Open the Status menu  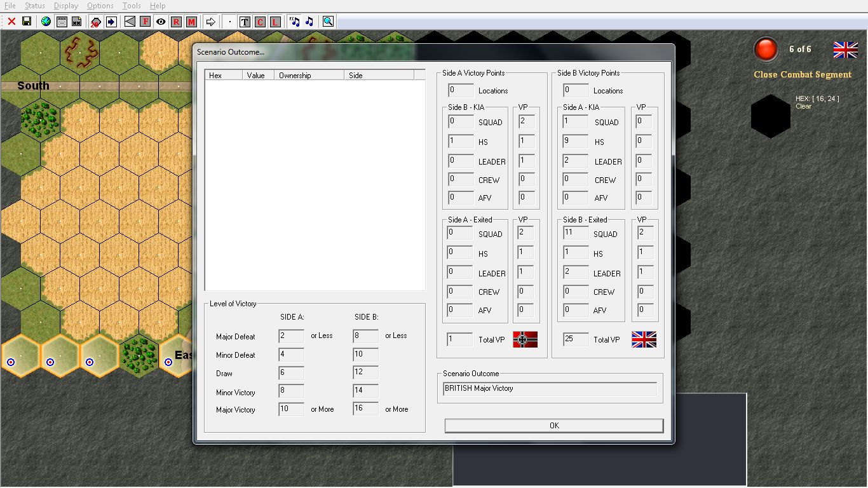click(x=35, y=6)
